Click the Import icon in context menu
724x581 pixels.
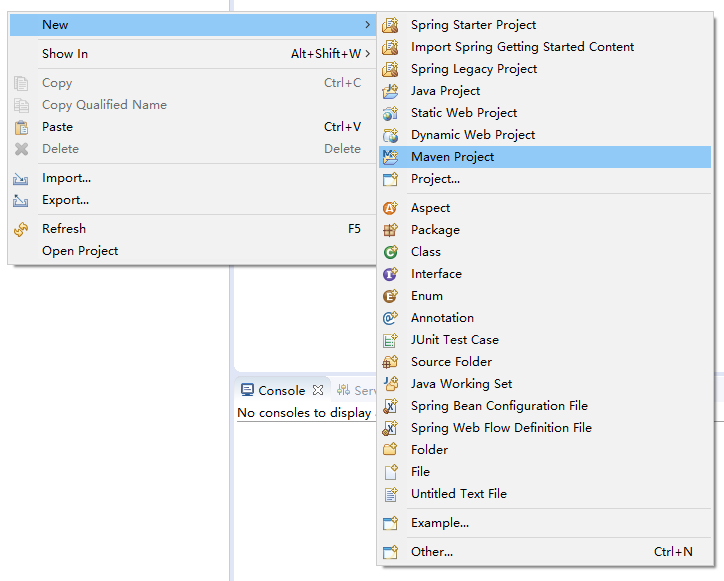(21, 179)
